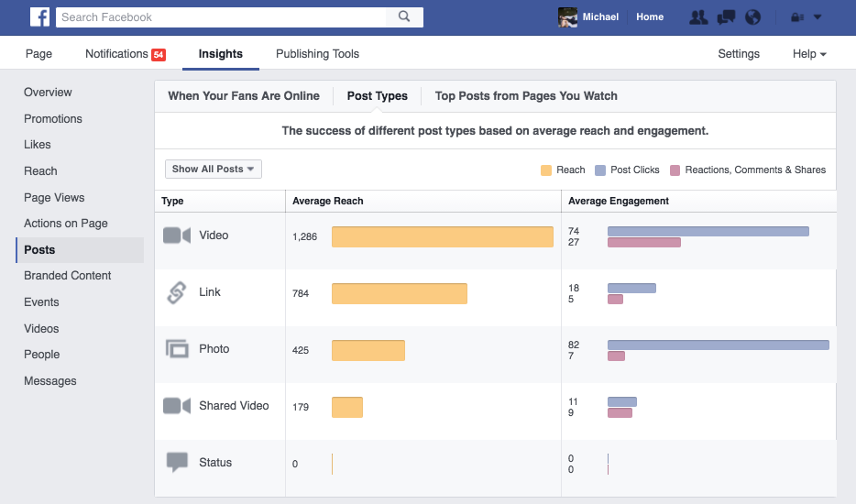Click the Video reach value 1,286
856x504 pixels.
[304, 236]
